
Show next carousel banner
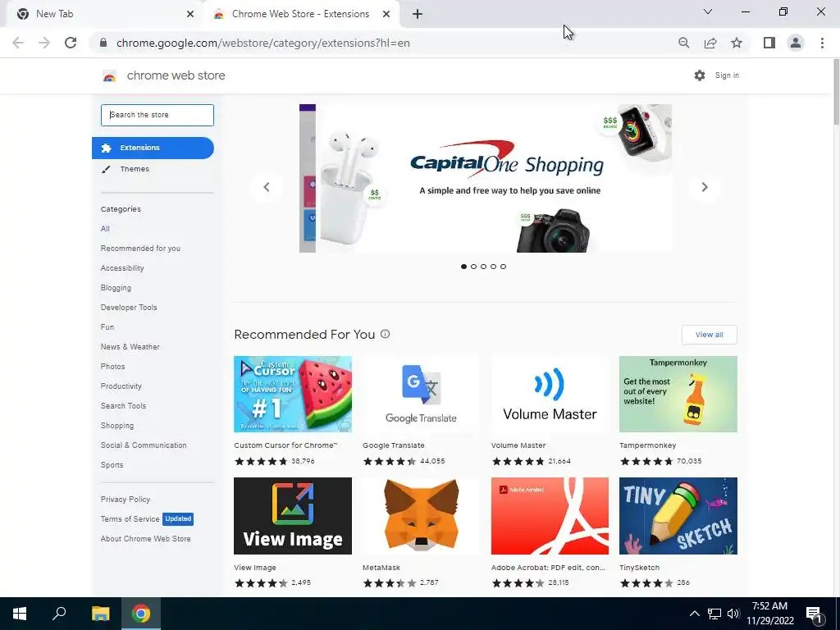click(705, 187)
